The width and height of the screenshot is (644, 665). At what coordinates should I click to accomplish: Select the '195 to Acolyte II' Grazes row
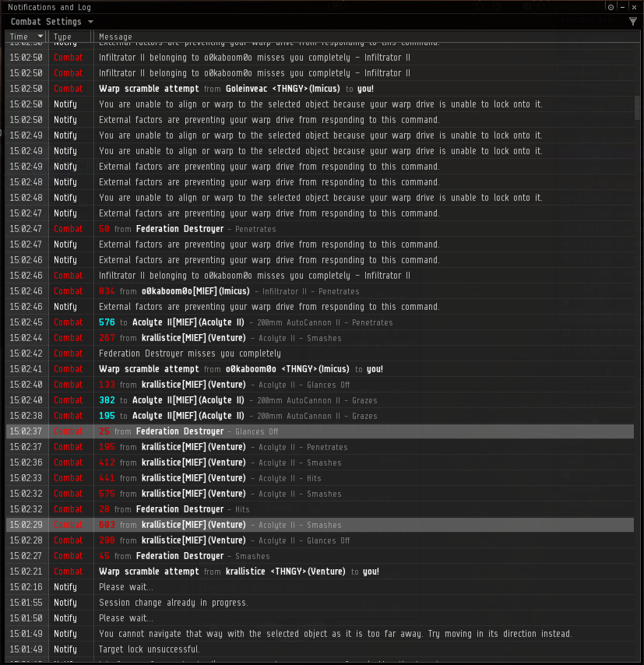point(320,416)
